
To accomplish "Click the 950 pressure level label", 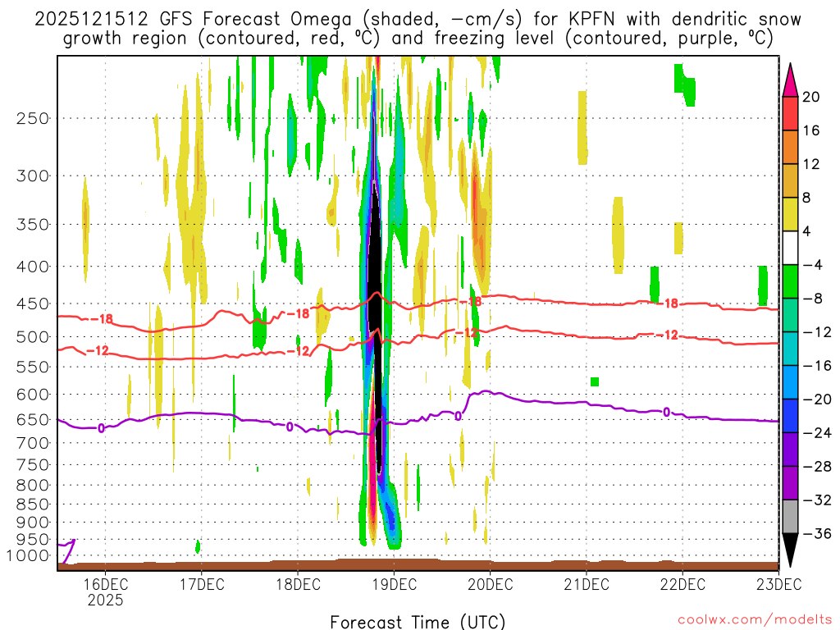I will click(x=33, y=540).
